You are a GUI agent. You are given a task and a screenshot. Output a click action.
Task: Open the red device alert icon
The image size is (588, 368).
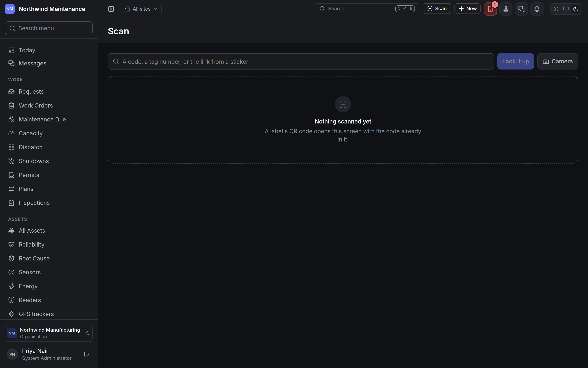(490, 9)
